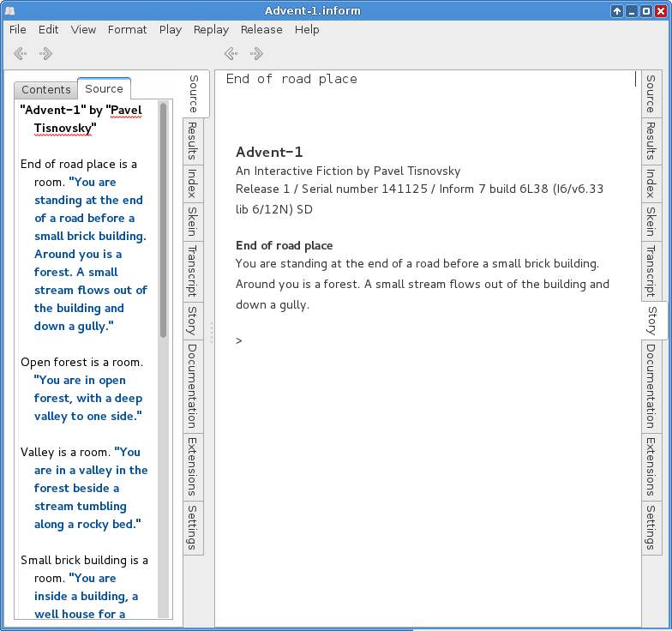This screenshot has width=672, height=631.
Task: Click the left pane back arrow icon
Action: [21, 53]
